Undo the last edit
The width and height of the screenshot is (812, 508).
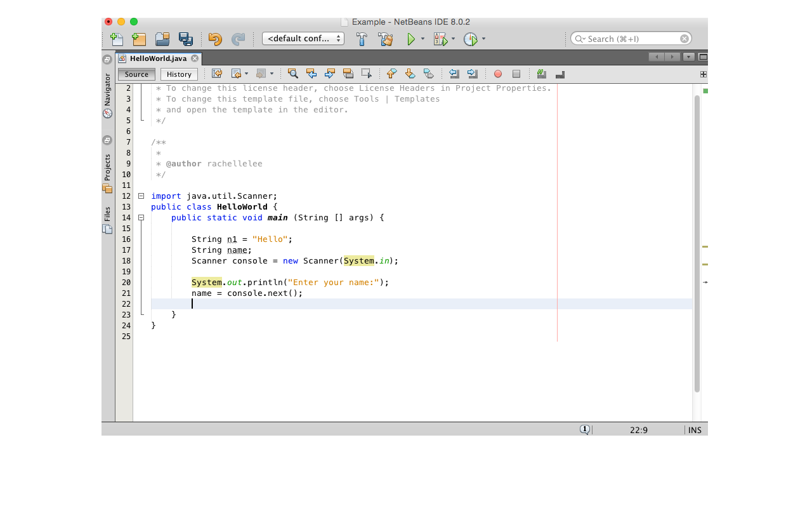pos(215,39)
